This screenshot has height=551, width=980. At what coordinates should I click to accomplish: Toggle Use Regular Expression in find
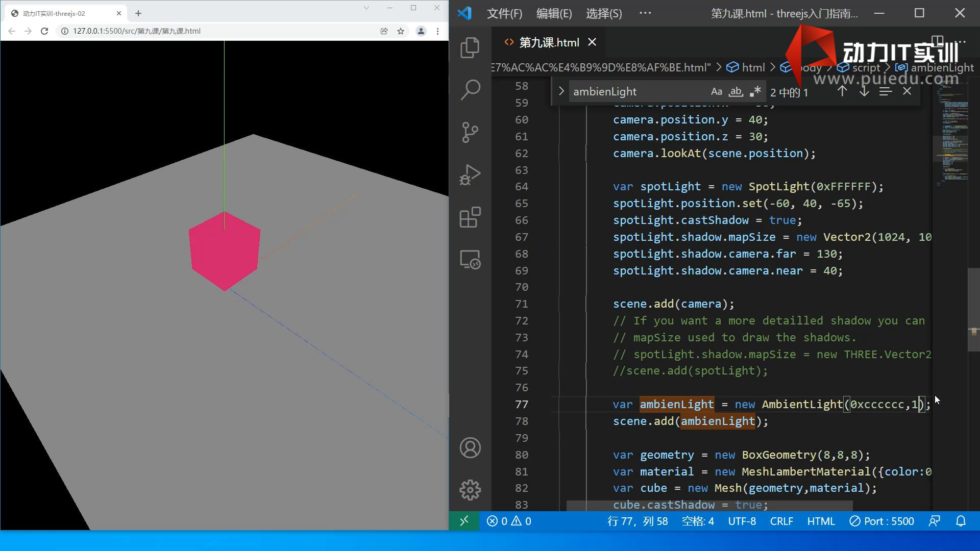pos(755,92)
